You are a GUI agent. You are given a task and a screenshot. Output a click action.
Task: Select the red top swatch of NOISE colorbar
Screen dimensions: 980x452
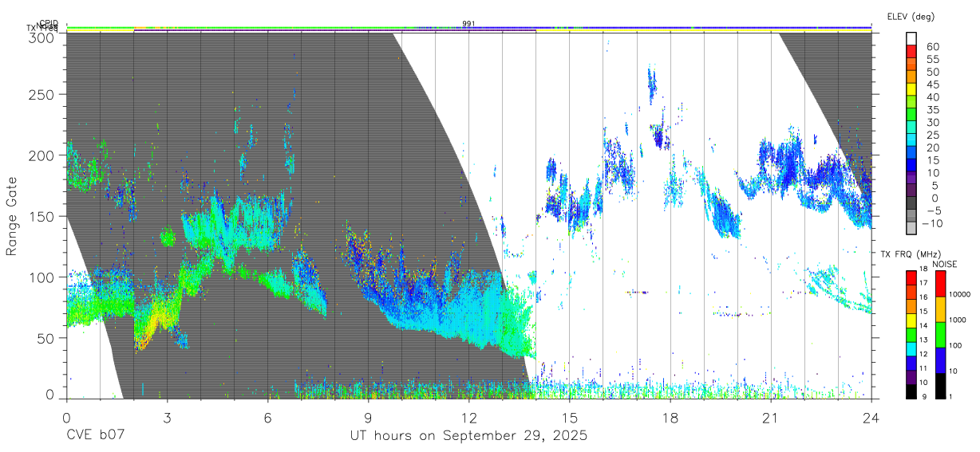940,284
